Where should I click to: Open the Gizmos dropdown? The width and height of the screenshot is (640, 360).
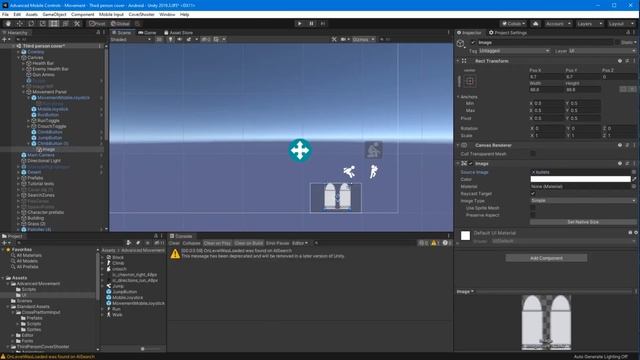363,39
